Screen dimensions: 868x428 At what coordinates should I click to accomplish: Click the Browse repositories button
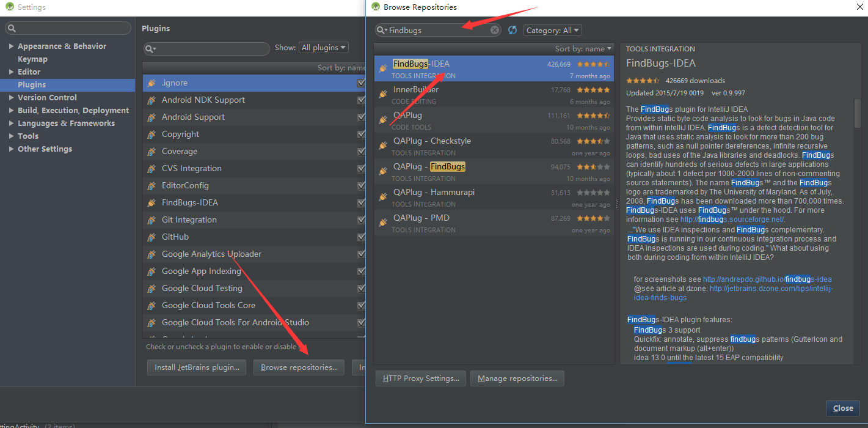click(x=299, y=367)
